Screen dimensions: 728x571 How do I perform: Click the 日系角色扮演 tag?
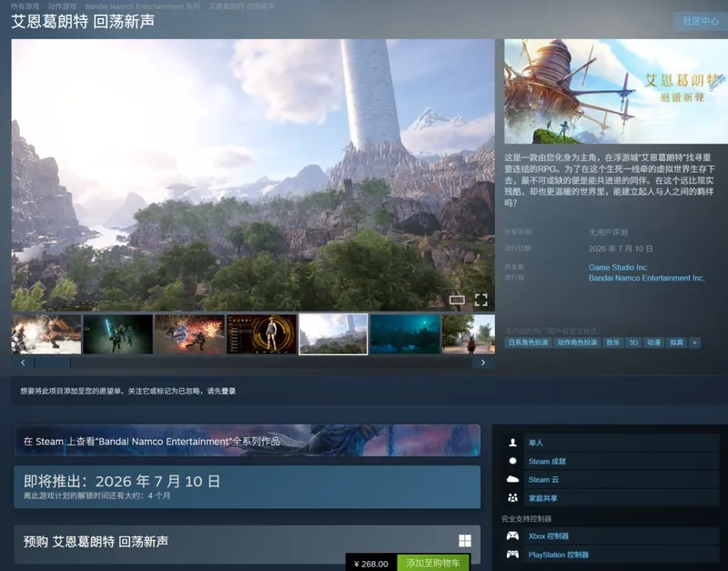click(530, 343)
